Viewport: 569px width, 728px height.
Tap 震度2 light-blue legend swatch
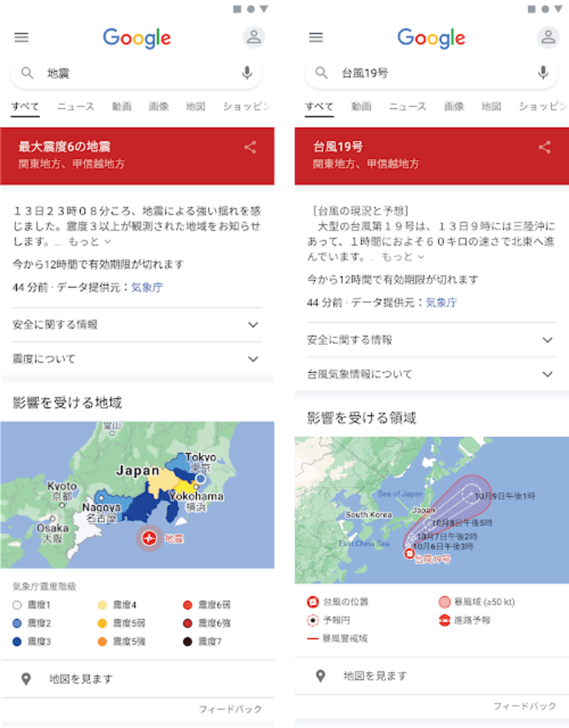tap(17, 623)
